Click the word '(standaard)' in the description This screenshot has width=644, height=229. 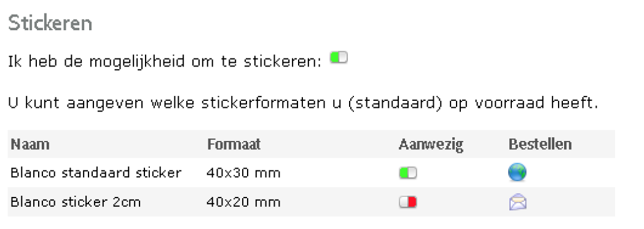click(395, 104)
